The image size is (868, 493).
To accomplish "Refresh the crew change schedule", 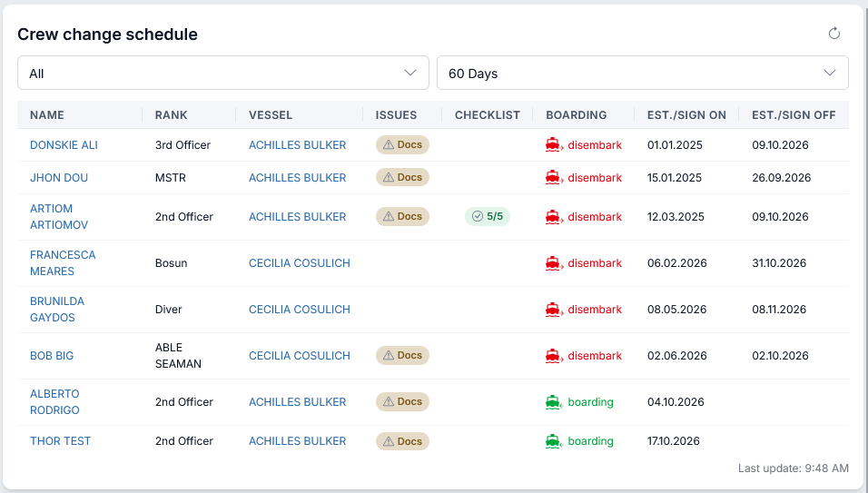I will (x=833, y=34).
